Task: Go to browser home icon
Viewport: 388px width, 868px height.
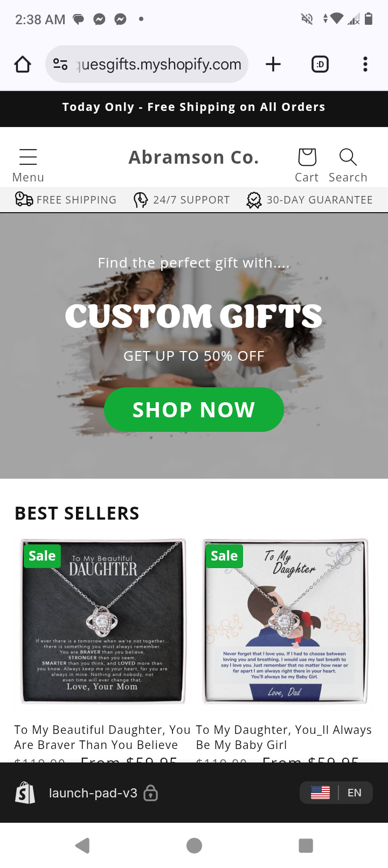Action: pyautogui.click(x=23, y=65)
